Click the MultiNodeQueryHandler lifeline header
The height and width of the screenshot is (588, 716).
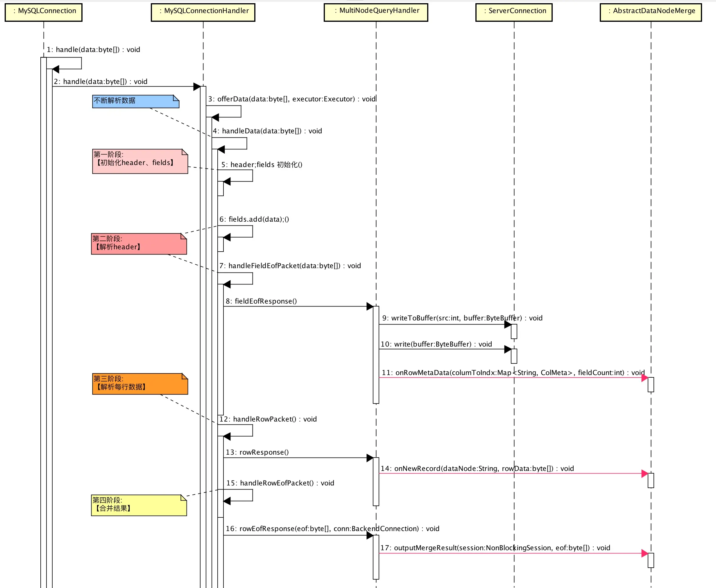point(376,12)
